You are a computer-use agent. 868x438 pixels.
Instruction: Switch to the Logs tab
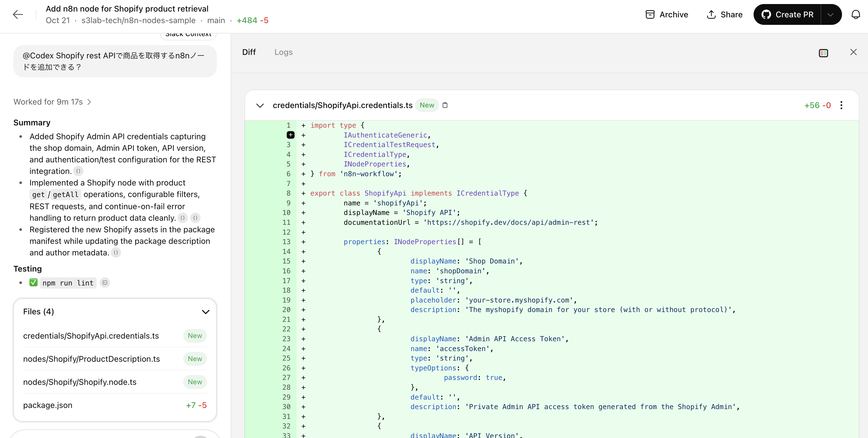[283, 52]
